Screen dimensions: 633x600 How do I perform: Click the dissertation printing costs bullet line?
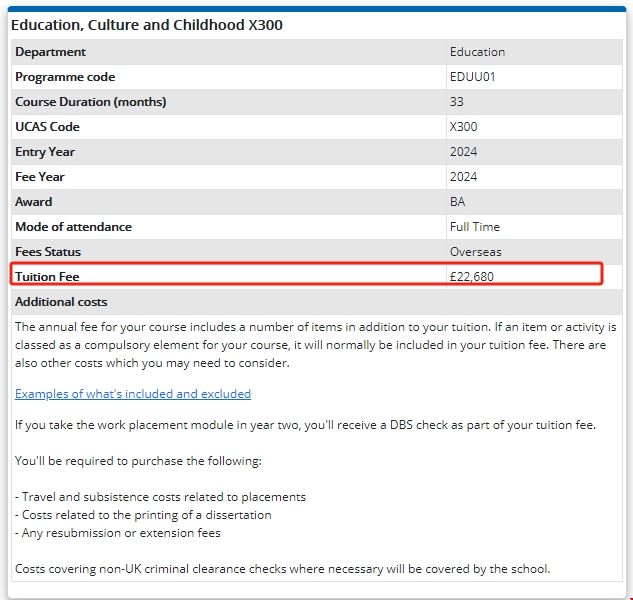pyautogui.click(x=143, y=515)
